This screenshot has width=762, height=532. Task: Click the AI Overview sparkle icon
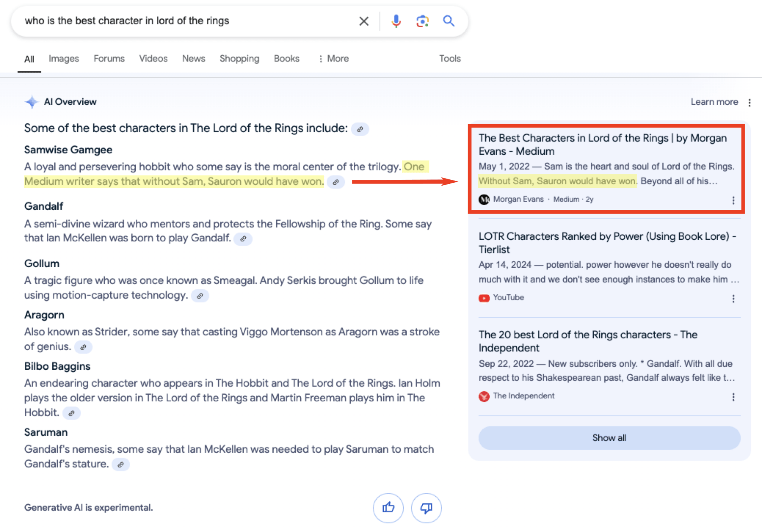click(32, 102)
